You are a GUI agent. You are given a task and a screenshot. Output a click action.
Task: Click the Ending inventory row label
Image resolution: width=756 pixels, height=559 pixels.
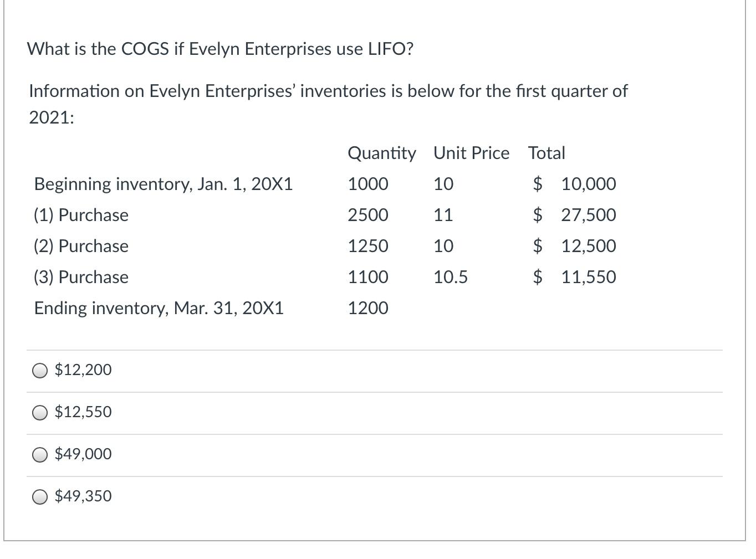tap(159, 308)
